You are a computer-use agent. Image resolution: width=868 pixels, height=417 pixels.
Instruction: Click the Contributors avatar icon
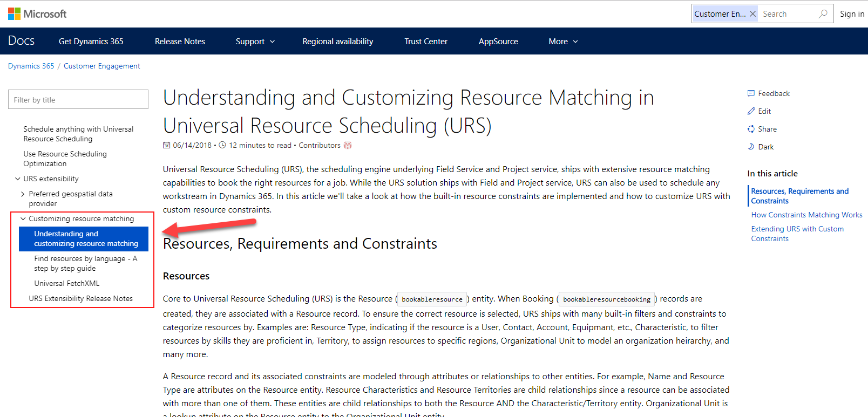[x=348, y=146]
